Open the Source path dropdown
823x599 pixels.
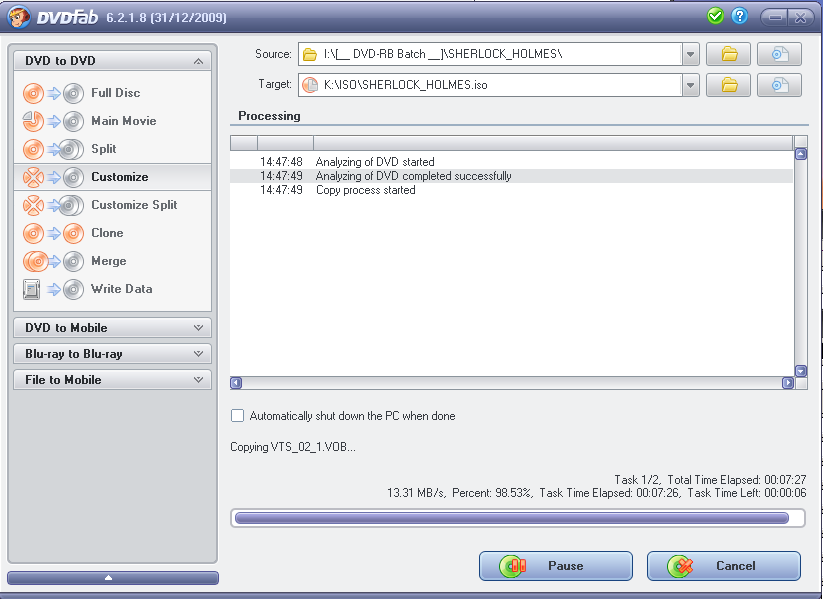point(691,54)
